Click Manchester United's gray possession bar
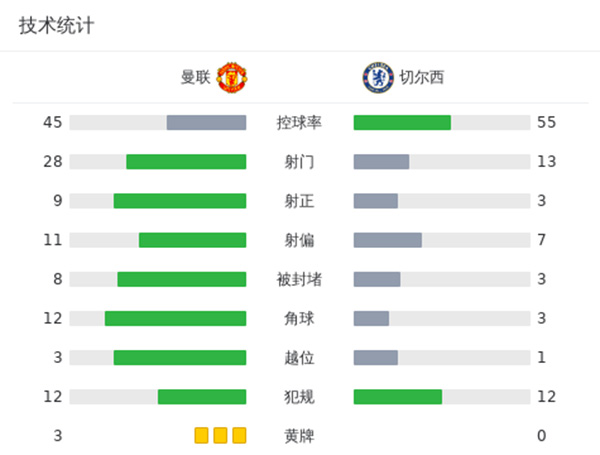Screen dimensions: 600x455 (x=206, y=123)
